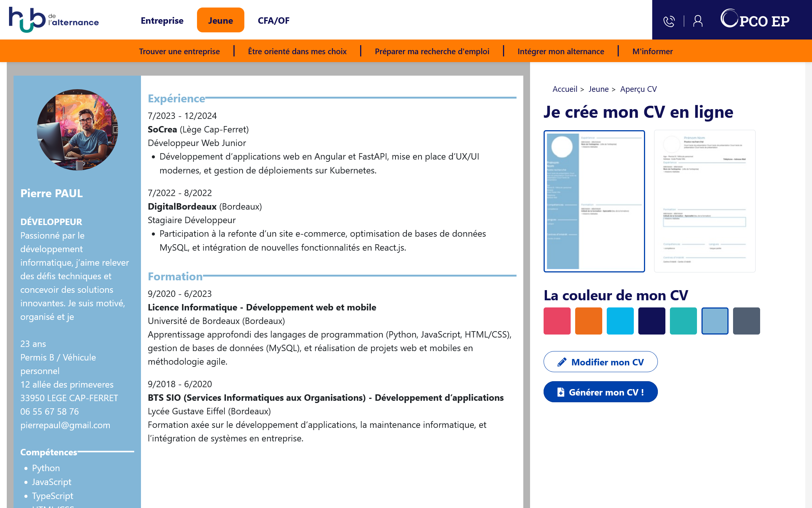The width and height of the screenshot is (812, 508).
Task: Click Université de Bordeaux text
Action: point(217,321)
